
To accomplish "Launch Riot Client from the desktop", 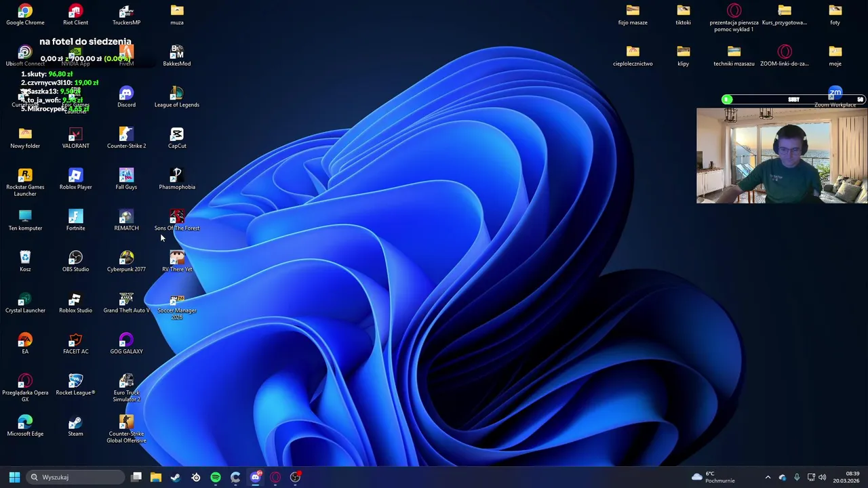I will pos(75,15).
